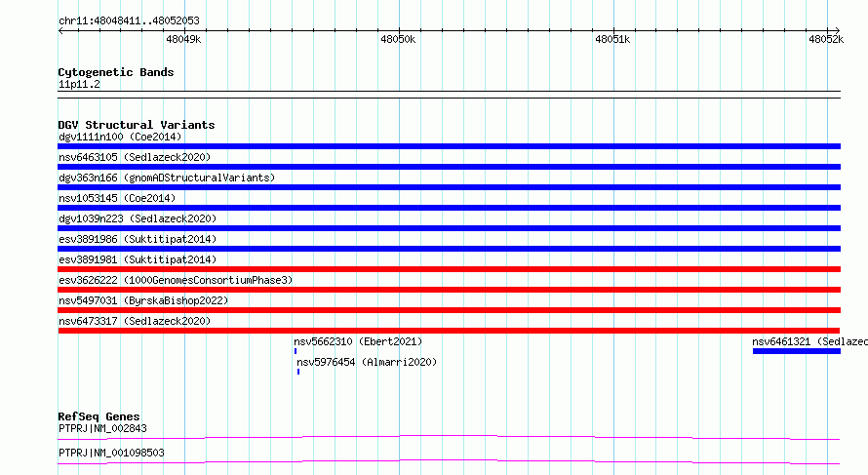Image resolution: width=868 pixels, height=475 pixels.
Task: Open esv3626222 (1000GenomesConsortiumPhase3) variant
Action: click(x=176, y=280)
